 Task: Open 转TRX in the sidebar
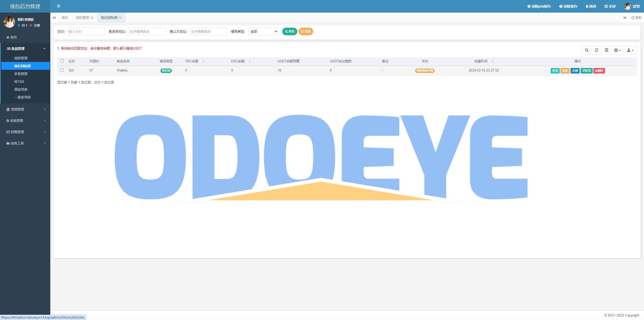tap(19, 82)
